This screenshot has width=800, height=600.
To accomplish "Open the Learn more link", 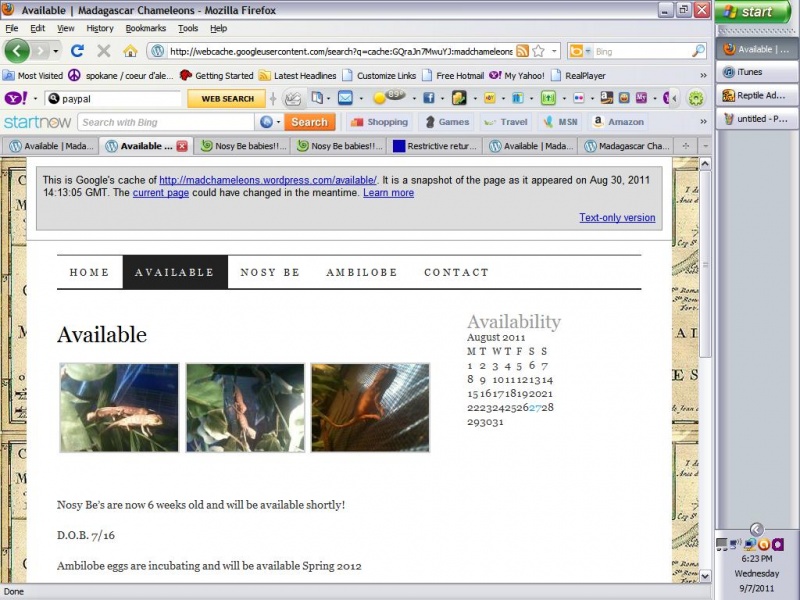I will click(388, 193).
